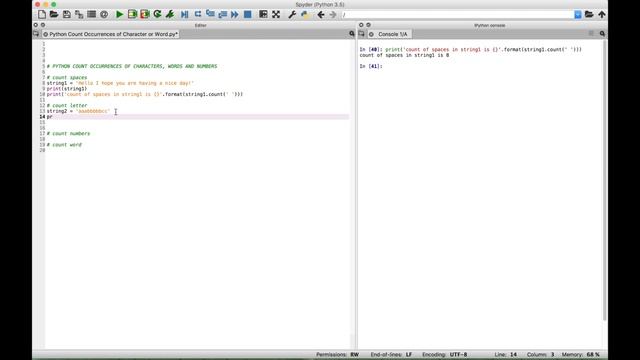Click End-of-lines LF status entry

pos(391,355)
